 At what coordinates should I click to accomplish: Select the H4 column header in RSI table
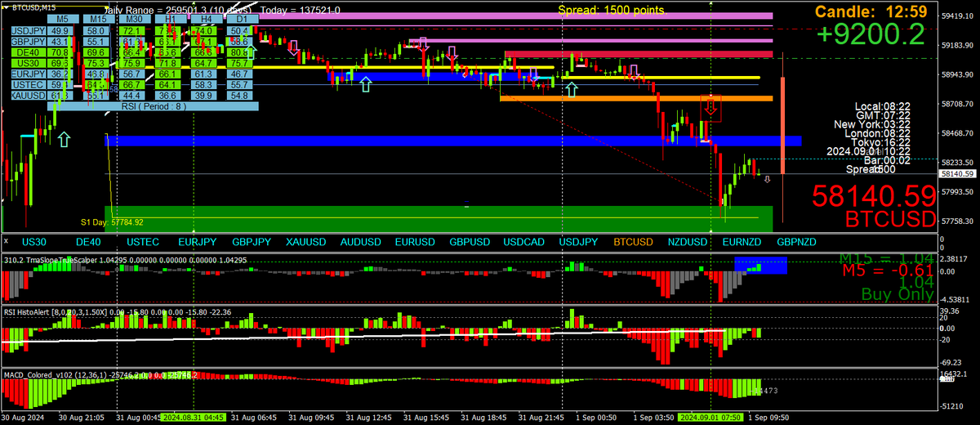click(205, 18)
